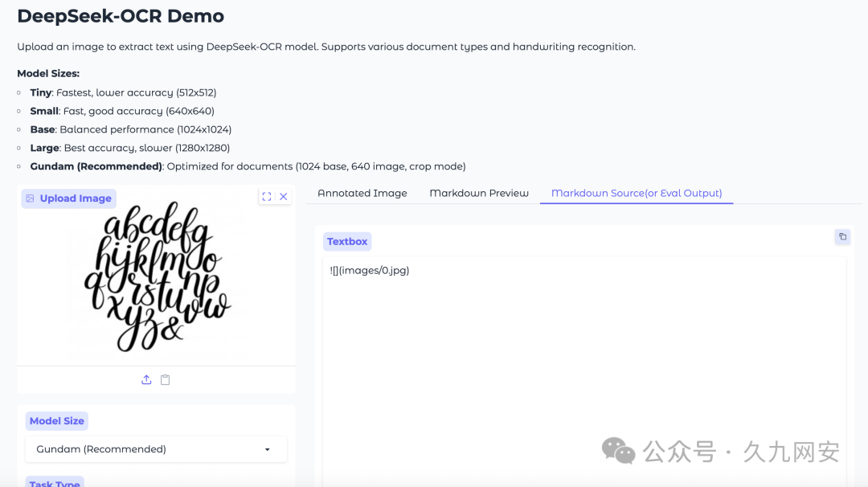Open the Model Size dropdown
Image resolution: width=868 pixels, height=487 pixels.
(x=156, y=449)
